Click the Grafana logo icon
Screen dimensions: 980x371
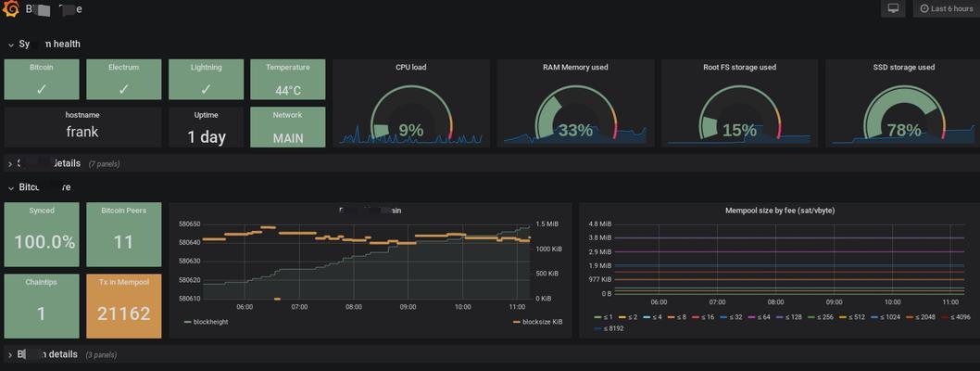(x=10, y=9)
